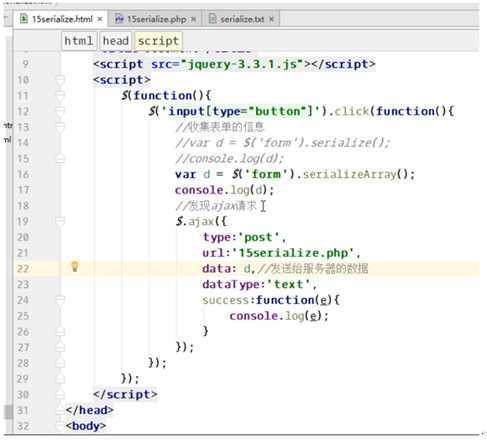Collapse the comment fold on line 13
This screenshot has height=443, width=487.
click(60, 127)
